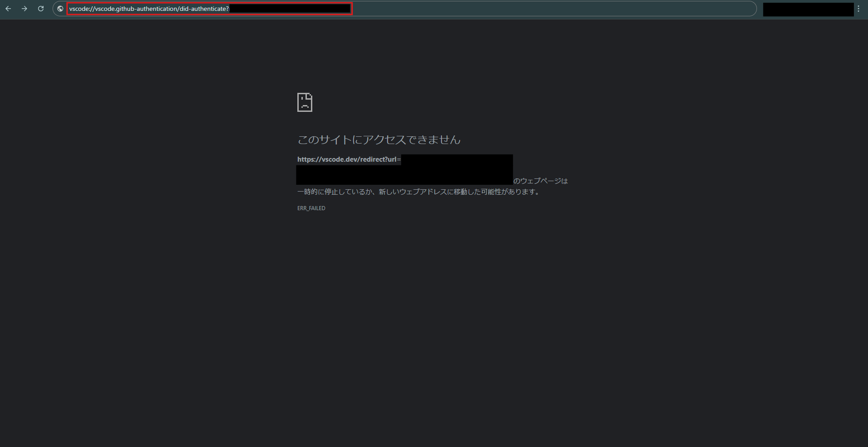868x447 pixels.
Task: Open the Chrome three-dot menu
Action: [858, 9]
